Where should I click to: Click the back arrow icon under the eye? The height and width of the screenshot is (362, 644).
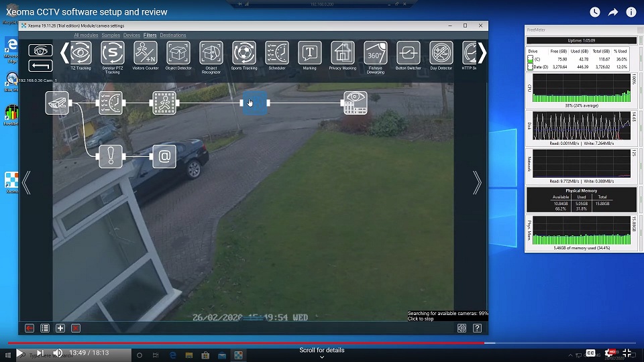point(40,66)
